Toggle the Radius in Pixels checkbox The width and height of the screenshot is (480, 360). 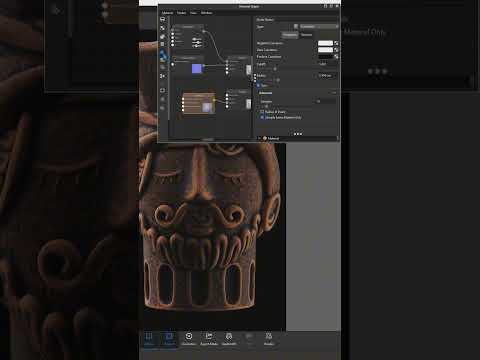(262, 112)
